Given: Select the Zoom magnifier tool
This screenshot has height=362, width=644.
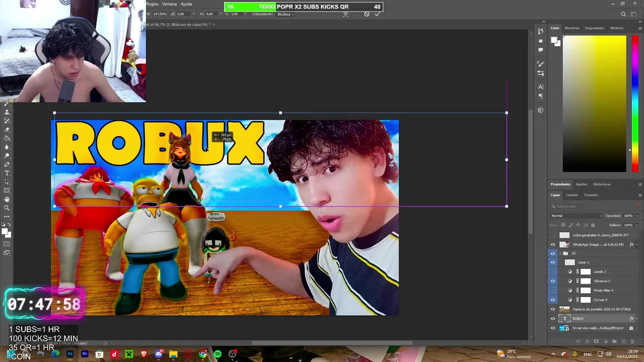Looking at the screenshot, I should click(7, 208).
